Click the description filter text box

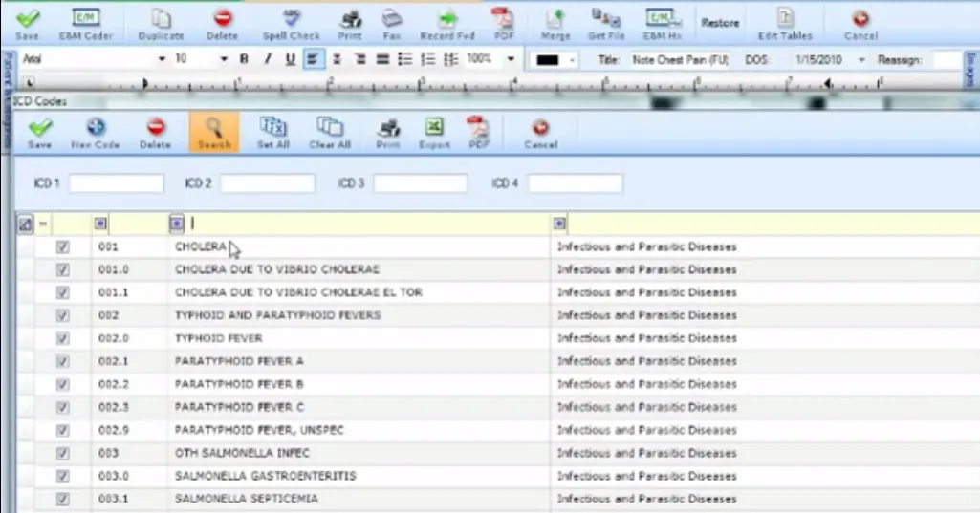click(x=369, y=224)
